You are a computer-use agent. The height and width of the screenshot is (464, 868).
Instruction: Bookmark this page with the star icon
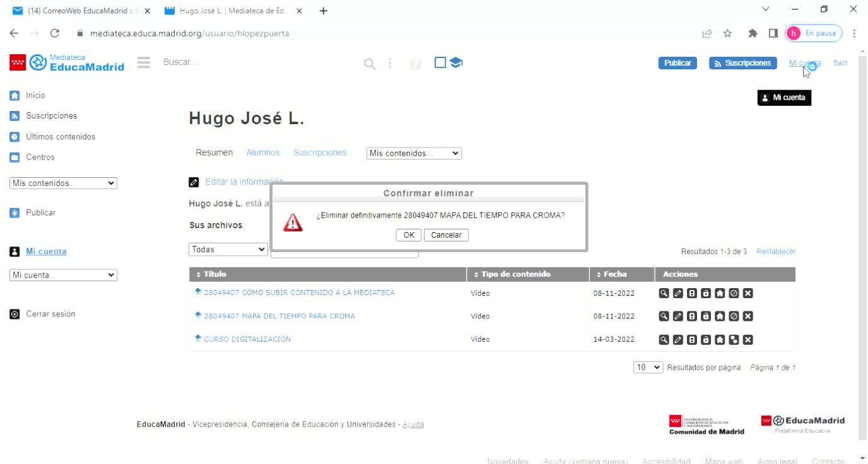click(x=727, y=33)
